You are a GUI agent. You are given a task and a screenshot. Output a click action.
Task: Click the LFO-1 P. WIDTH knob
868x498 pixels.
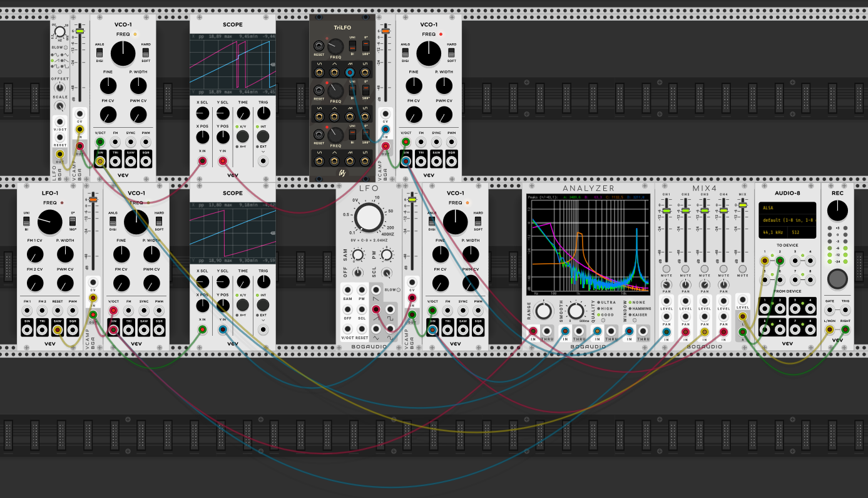pos(65,254)
